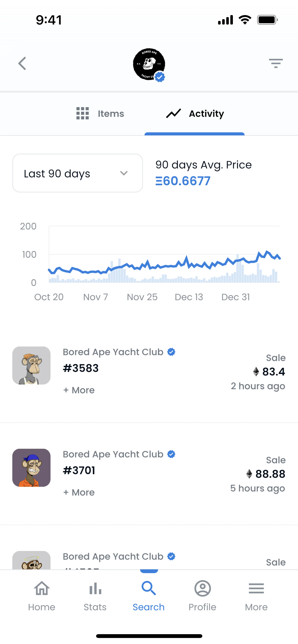
Task: Open the Stats bar-chart icon
Action: [95, 589]
